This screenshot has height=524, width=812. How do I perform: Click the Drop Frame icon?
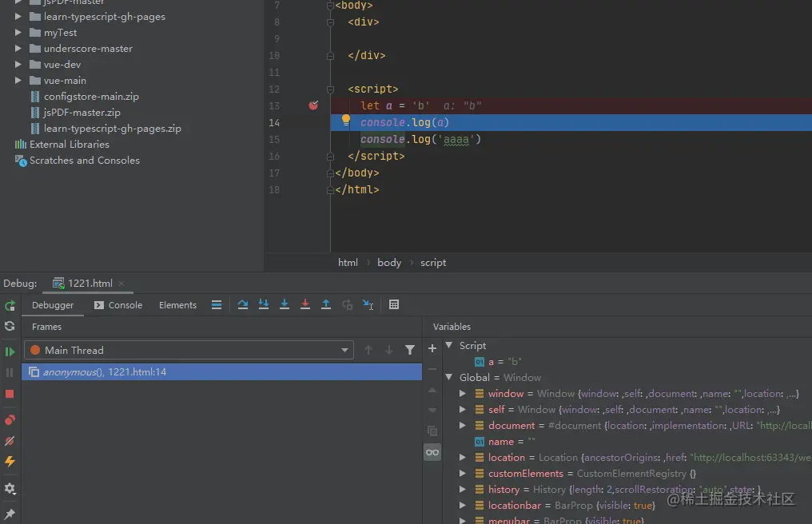point(347,304)
